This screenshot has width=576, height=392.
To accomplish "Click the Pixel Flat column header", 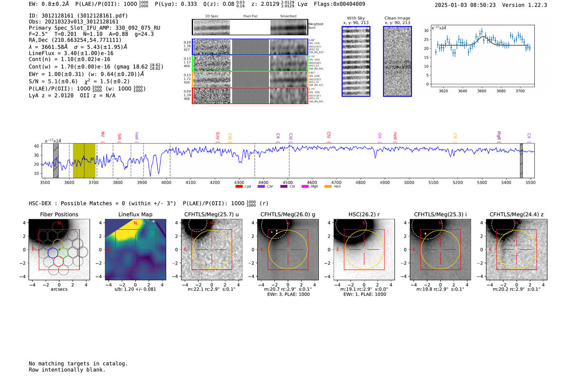I will coord(251,16).
